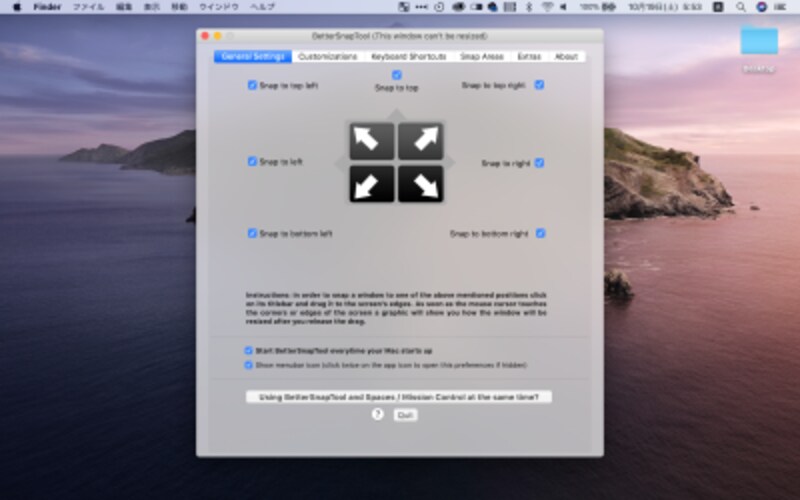Uncheck Snap to bottom right
This screenshot has width=800, height=500.
(540, 233)
